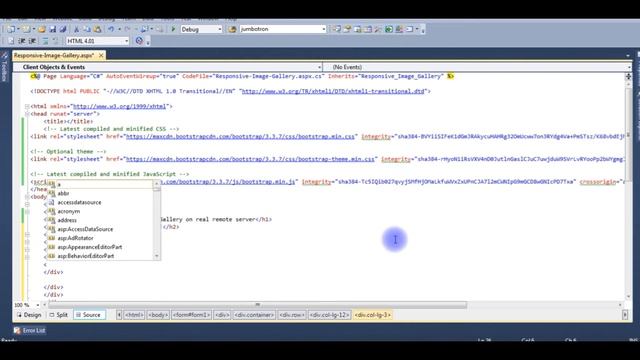The width and height of the screenshot is (640, 360).
Task: Open the w3.org/1999/xhtml namespace link
Action: 120,106
